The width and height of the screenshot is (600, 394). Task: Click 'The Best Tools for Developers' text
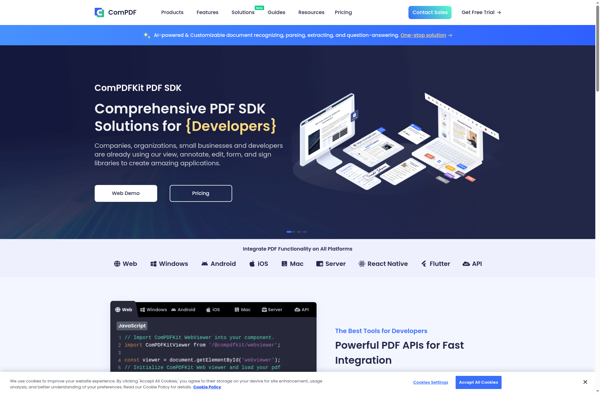click(381, 331)
